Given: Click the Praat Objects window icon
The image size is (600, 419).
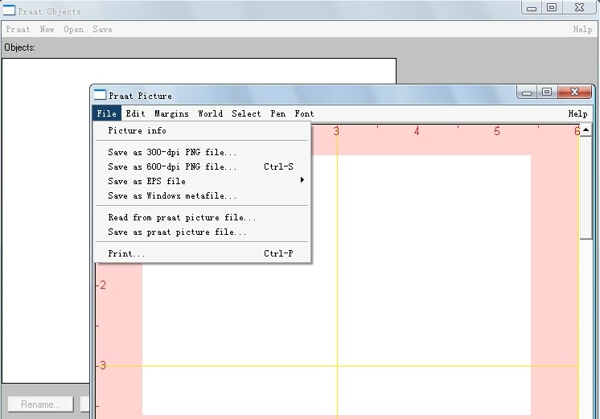Looking at the screenshot, I should click(11, 11).
